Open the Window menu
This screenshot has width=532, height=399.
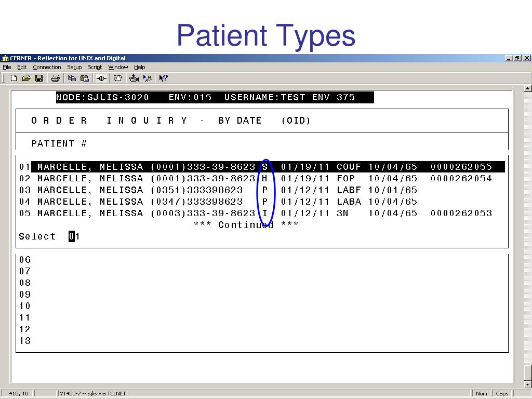point(118,67)
